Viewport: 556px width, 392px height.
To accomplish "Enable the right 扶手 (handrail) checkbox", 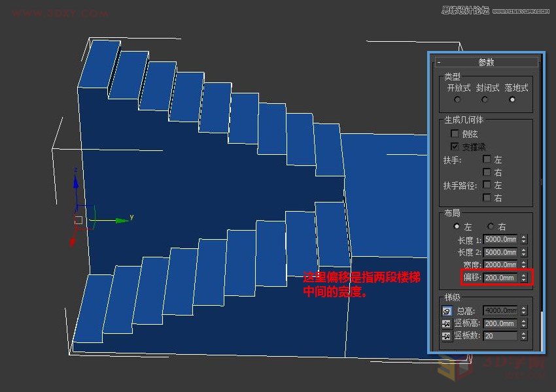I will (487, 171).
